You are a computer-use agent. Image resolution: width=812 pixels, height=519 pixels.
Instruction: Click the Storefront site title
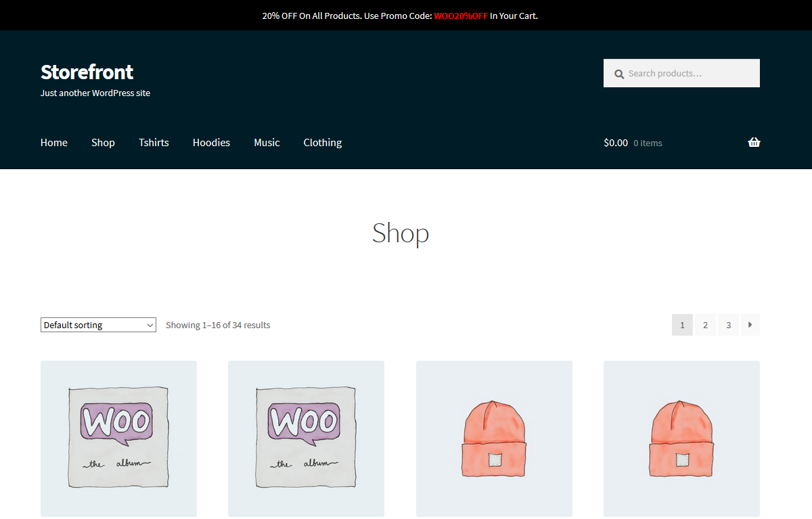[87, 72]
